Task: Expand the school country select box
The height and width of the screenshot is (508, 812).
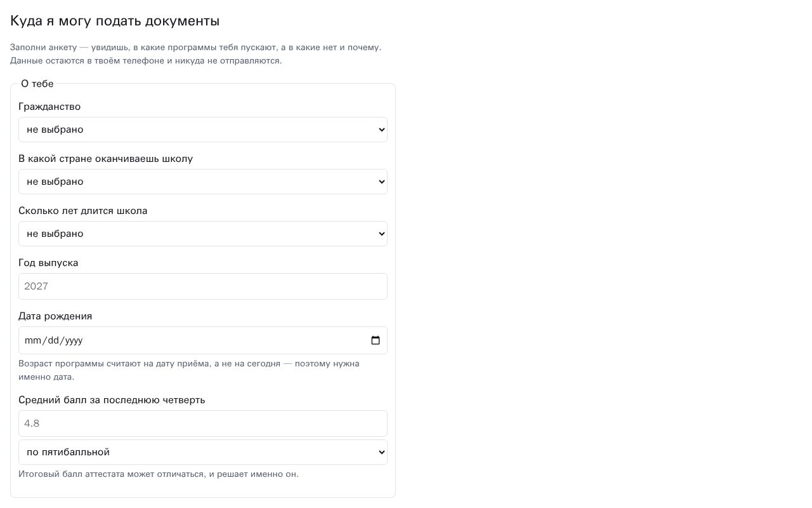Action: (x=203, y=182)
